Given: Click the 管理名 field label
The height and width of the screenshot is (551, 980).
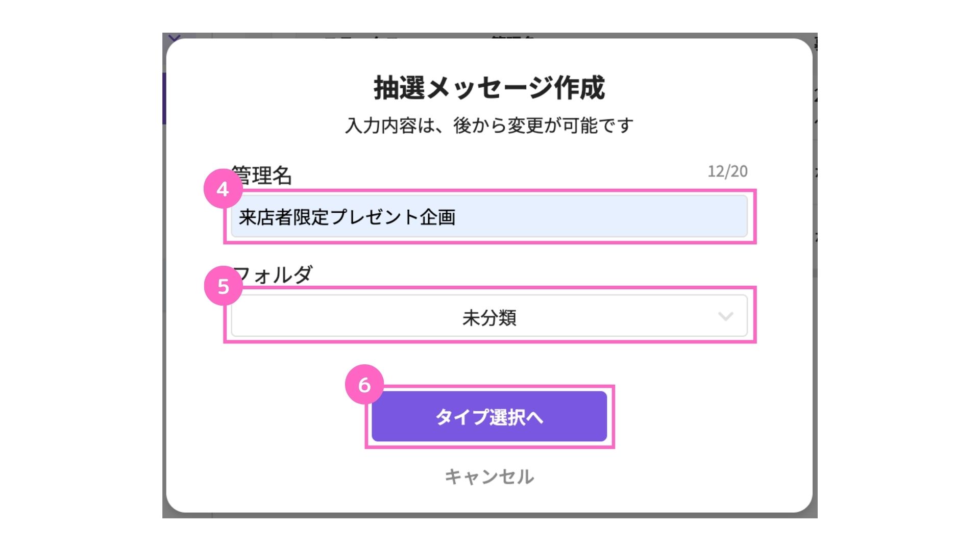Looking at the screenshot, I should pyautogui.click(x=261, y=175).
